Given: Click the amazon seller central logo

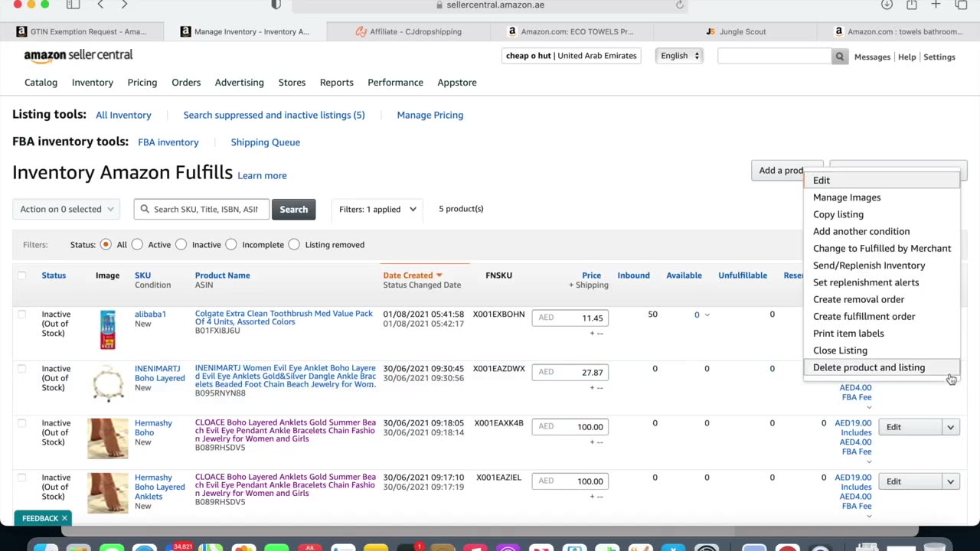Looking at the screenshot, I should (78, 55).
